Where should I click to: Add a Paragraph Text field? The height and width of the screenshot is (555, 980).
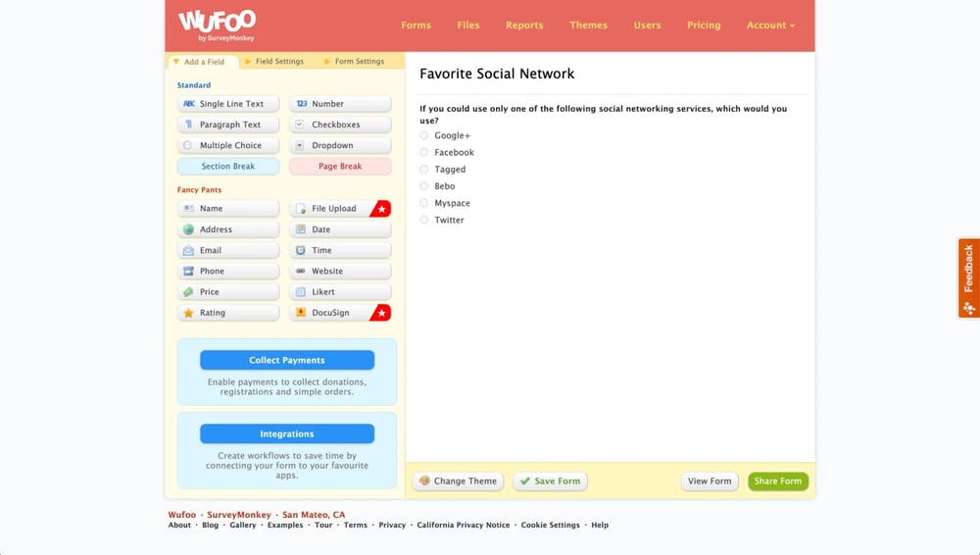coord(228,125)
